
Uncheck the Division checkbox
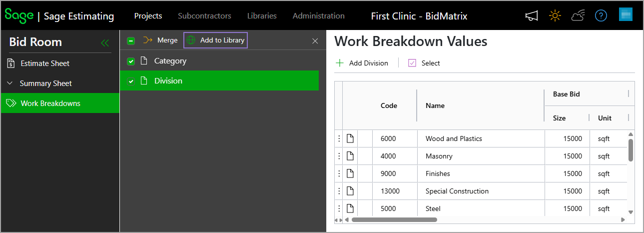(131, 81)
